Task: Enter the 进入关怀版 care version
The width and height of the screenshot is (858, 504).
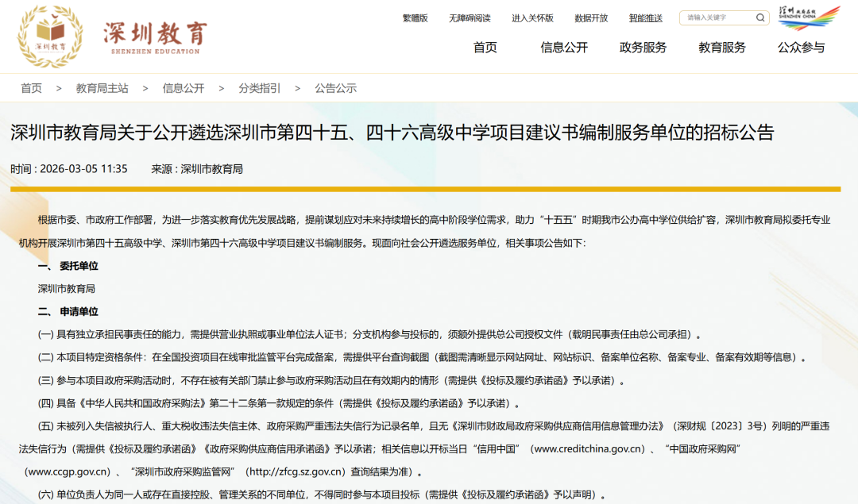Action: click(x=532, y=18)
